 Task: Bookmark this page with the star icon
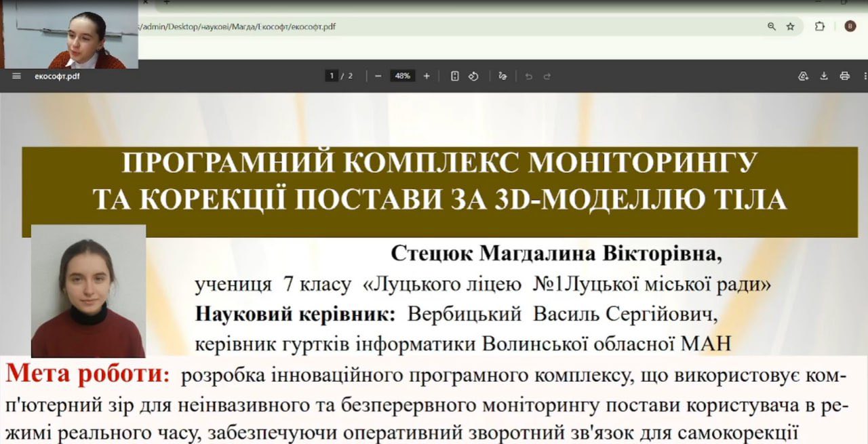(790, 26)
